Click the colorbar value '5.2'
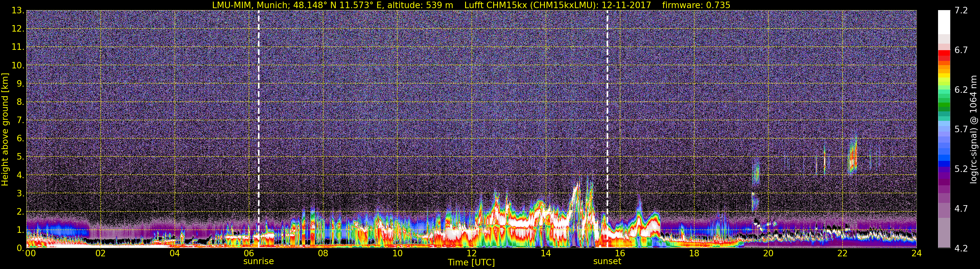Screen dimensions: 980x269 click(961, 169)
